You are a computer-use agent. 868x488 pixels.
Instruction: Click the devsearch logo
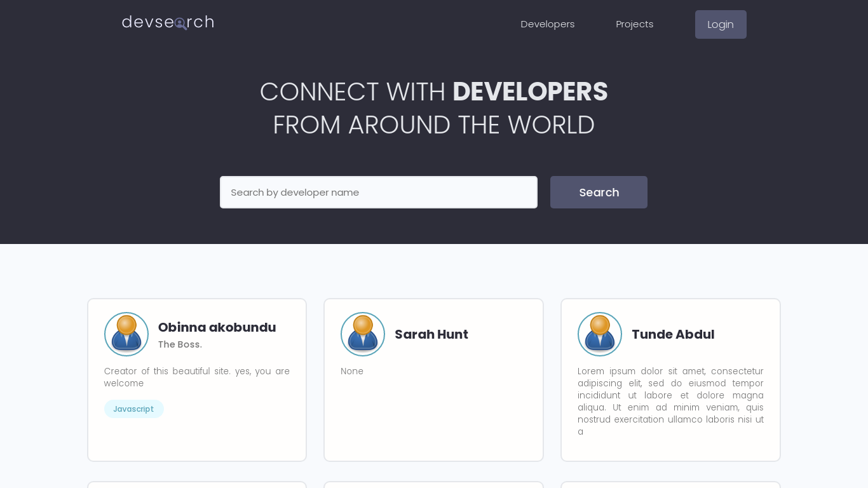click(x=168, y=23)
